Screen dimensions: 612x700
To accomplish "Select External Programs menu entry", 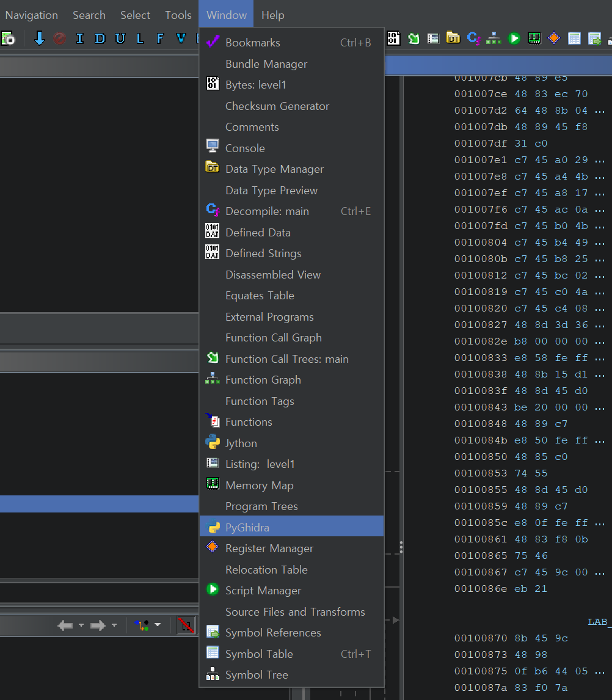I will pos(291,317).
